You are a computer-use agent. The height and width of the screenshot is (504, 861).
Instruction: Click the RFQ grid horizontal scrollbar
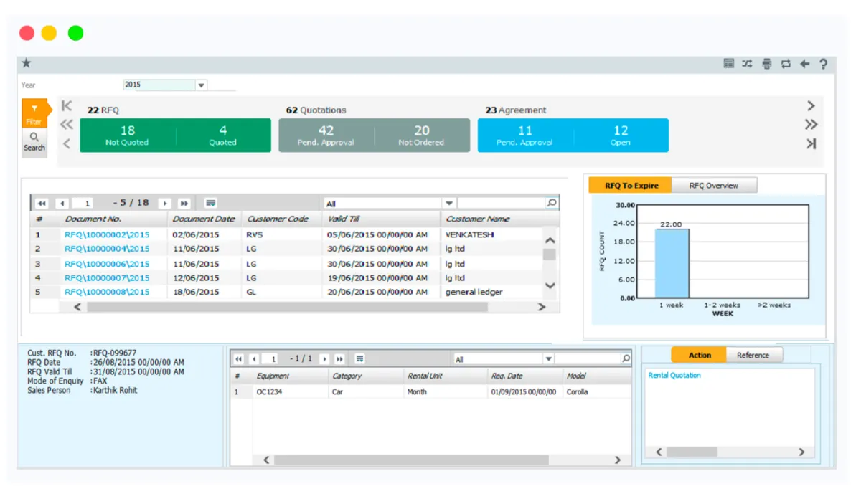[287, 307]
